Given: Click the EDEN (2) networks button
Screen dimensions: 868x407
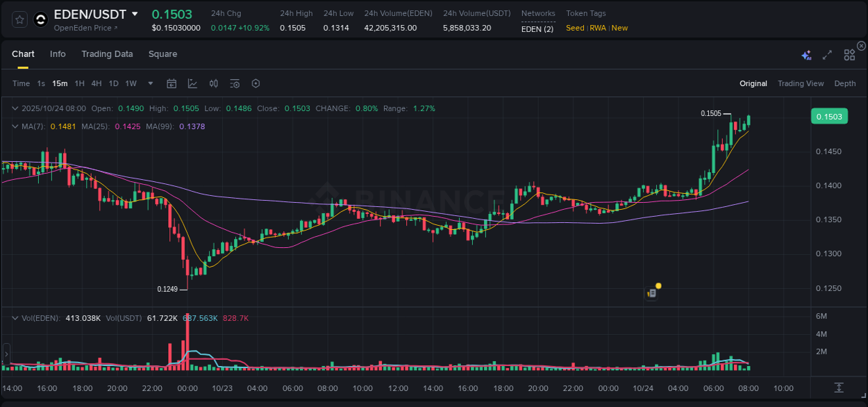Looking at the screenshot, I should (538, 28).
